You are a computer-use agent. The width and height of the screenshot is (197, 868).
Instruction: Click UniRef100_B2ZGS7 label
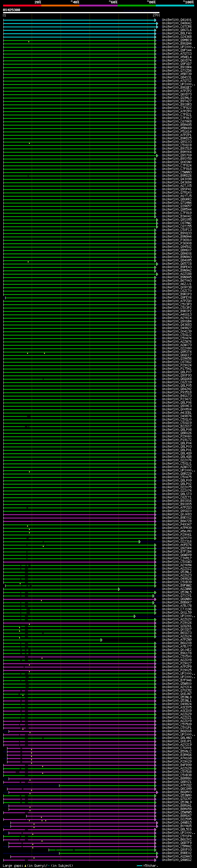pos(177,426)
